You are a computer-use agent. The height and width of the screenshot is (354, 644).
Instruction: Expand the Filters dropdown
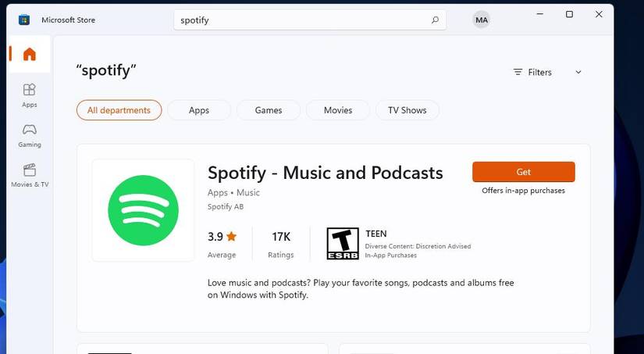coord(539,72)
